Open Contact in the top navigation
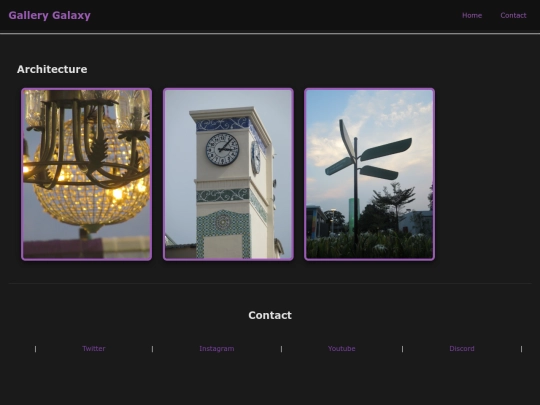The height and width of the screenshot is (405, 540). coord(513,15)
